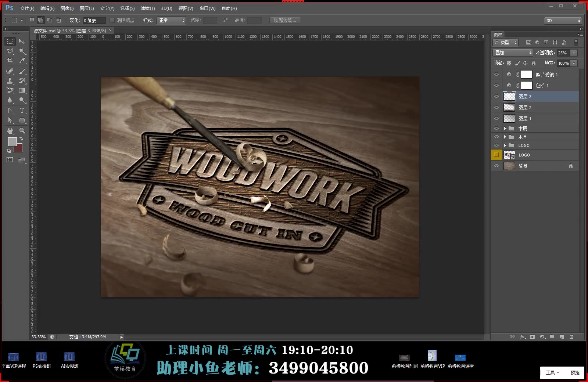Image resolution: width=588 pixels, height=382 pixels.
Task: Hide the 色阶 1 layer
Action: tap(496, 85)
